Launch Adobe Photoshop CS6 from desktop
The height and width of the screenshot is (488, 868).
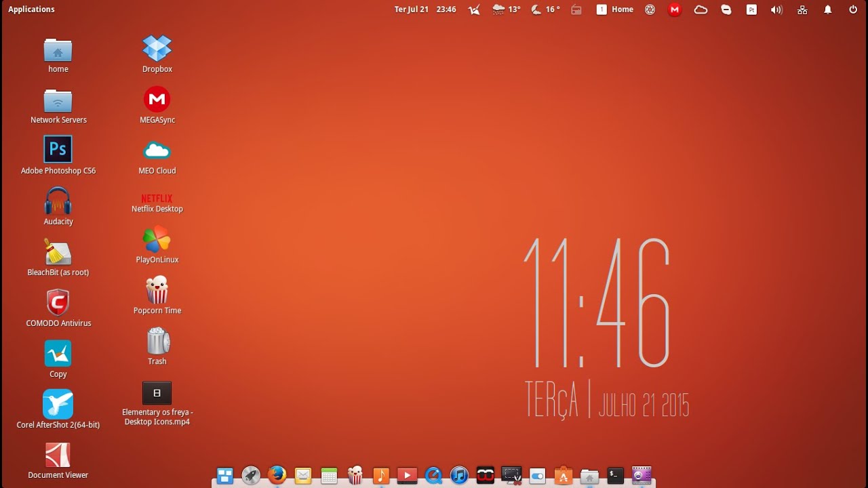[x=58, y=150]
